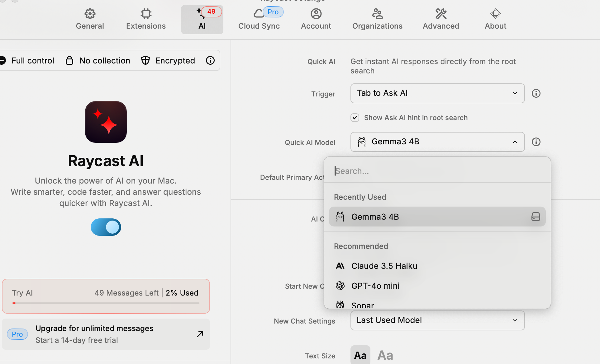600x364 pixels.
Task: Click the OpenAI logo icon
Action: (340, 286)
